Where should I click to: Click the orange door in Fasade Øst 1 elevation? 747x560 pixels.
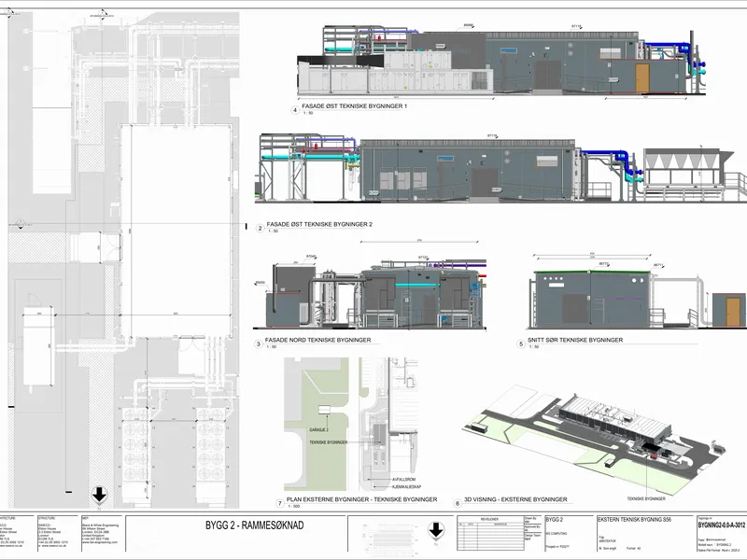coord(642,77)
